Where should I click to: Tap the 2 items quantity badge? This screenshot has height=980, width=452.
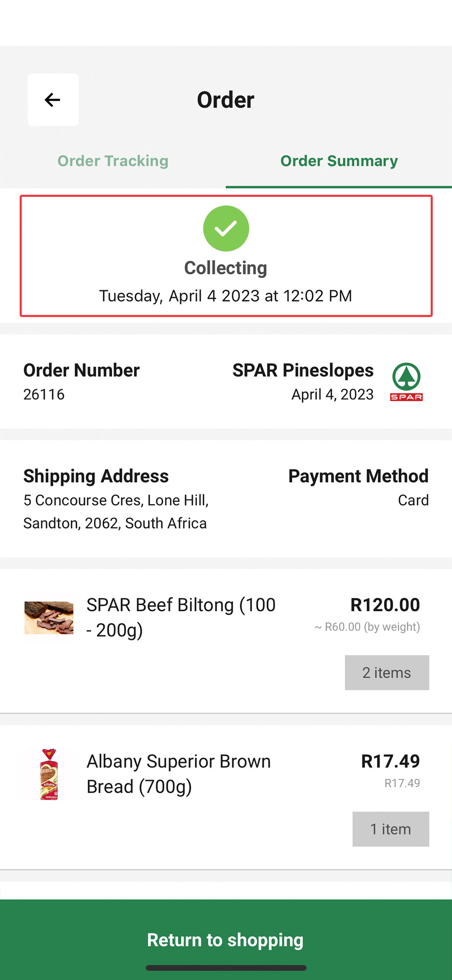(x=387, y=673)
